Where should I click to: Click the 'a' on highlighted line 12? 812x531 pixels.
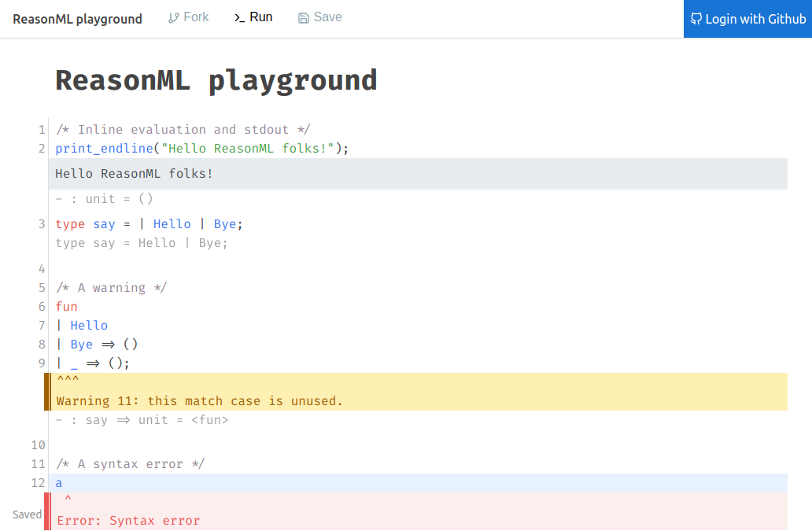pos(58,483)
